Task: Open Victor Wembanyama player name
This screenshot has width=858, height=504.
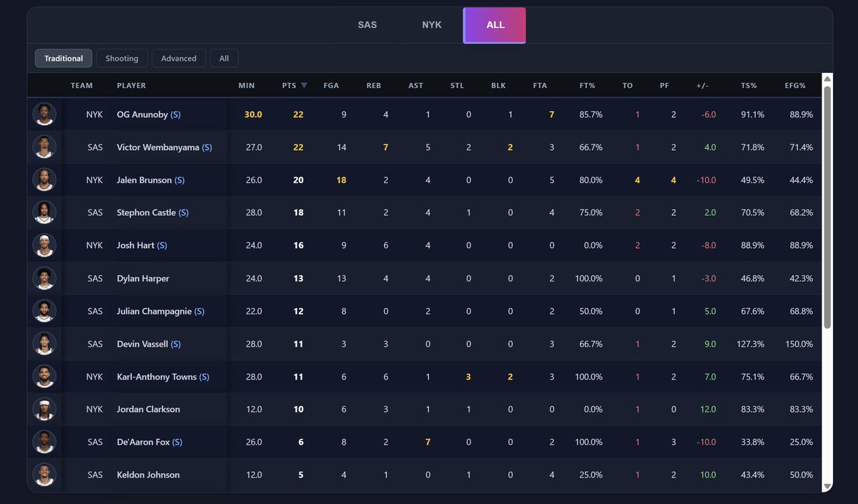Action: [158, 147]
